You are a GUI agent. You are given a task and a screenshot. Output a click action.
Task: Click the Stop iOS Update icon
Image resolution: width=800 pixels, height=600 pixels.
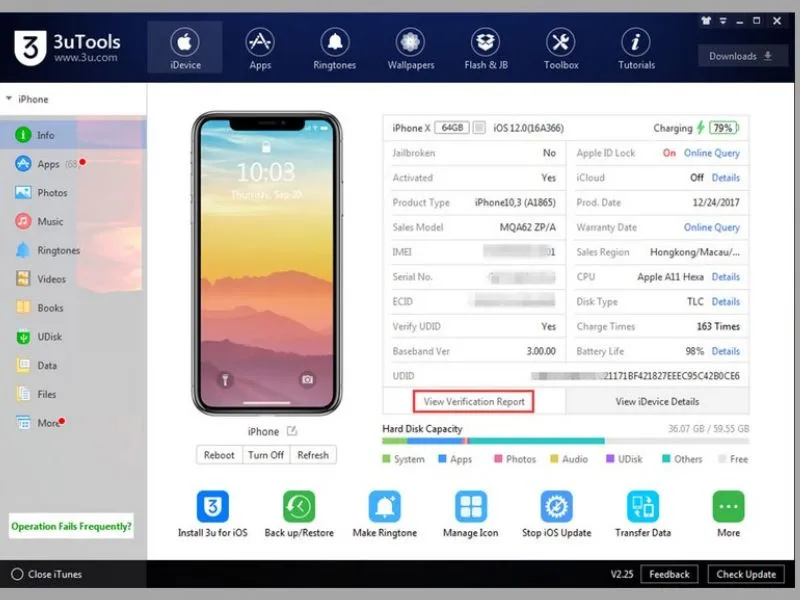point(556,506)
